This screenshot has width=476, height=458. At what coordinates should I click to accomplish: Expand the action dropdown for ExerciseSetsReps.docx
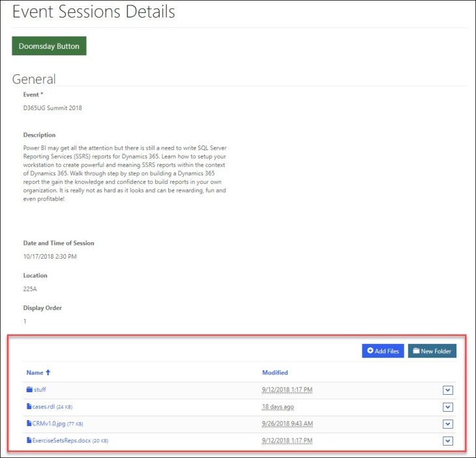[448, 441]
